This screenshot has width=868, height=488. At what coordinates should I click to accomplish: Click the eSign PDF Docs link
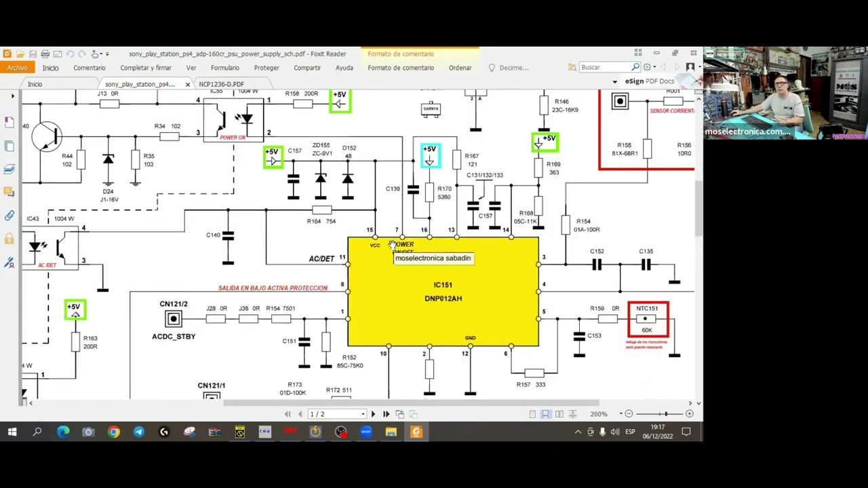point(650,81)
